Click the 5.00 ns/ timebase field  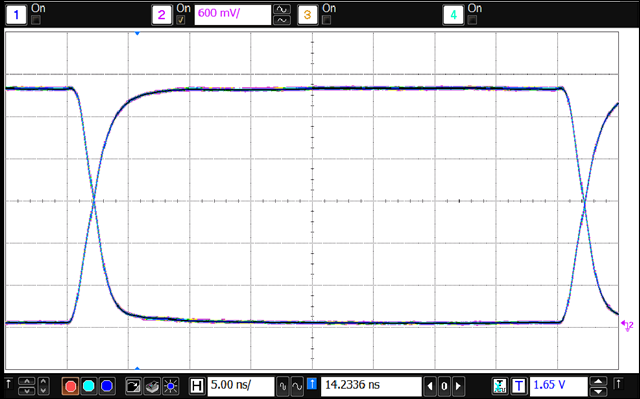[x=241, y=386]
